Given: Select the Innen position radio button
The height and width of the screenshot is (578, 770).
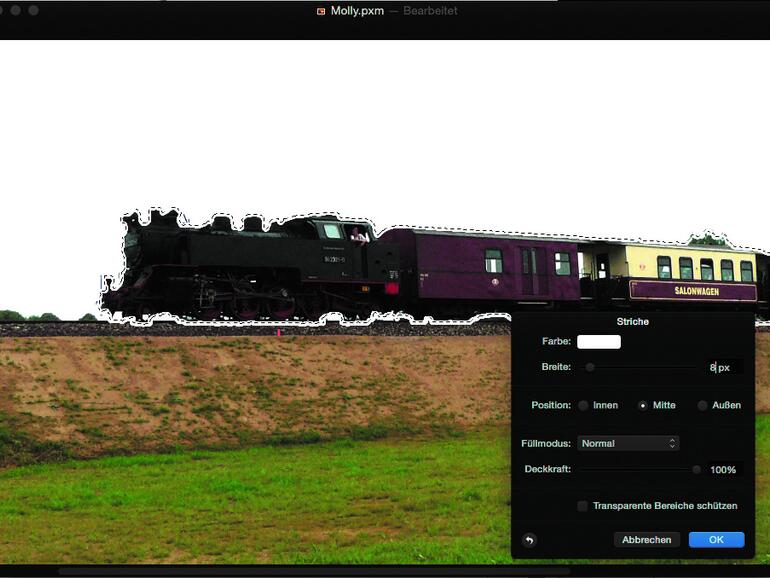Looking at the screenshot, I should (583, 406).
